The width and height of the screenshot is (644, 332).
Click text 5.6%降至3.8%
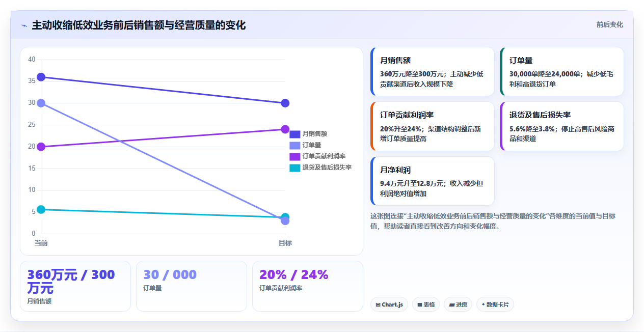point(532,129)
